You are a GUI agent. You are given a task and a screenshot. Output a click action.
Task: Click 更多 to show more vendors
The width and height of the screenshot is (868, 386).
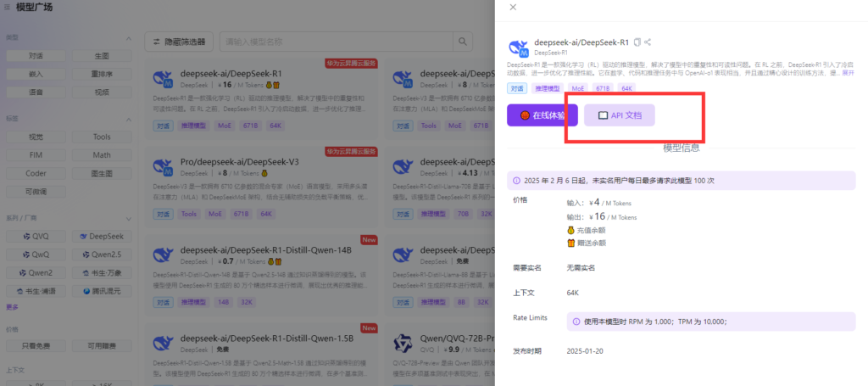coord(12,307)
